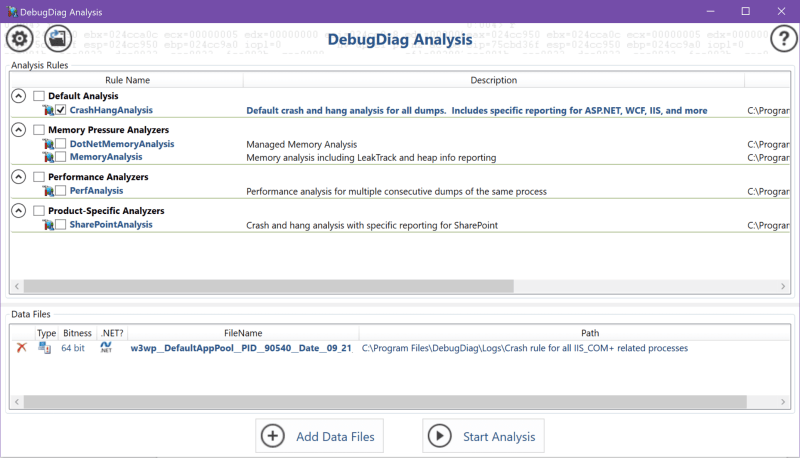This screenshot has width=800, height=458.
Task: Click the PerfAnalysis rule icon
Action: coord(48,191)
